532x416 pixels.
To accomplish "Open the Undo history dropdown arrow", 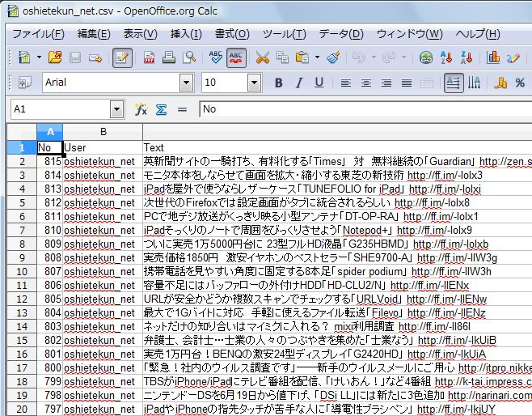I will (374, 57).
